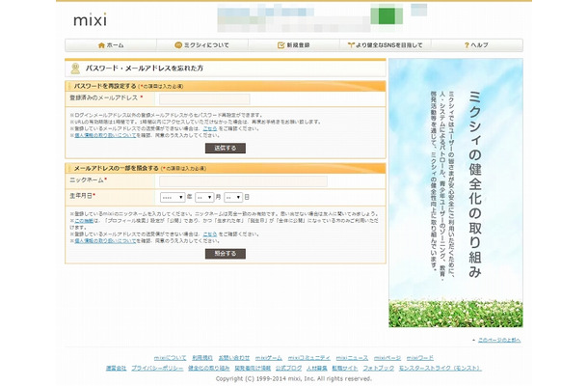Image resolution: width=588 pixels, height=386 pixels.
Task: Open footer link mixiコミュニティ
Action: pyautogui.click(x=309, y=358)
